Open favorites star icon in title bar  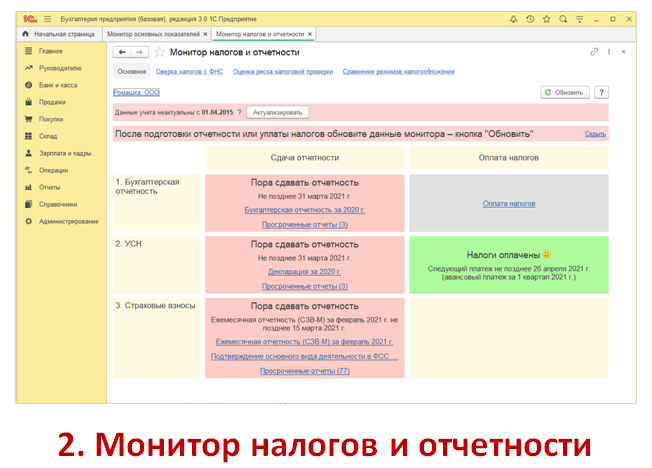click(x=546, y=19)
